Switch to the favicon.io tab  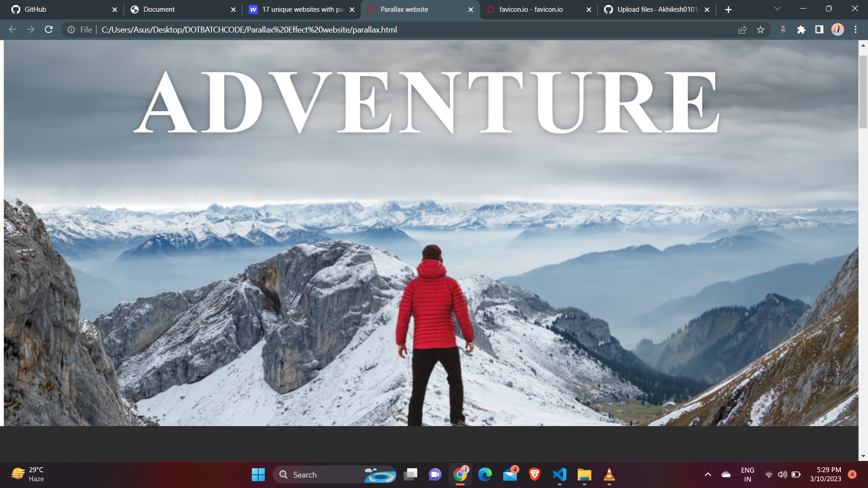[531, 9]
